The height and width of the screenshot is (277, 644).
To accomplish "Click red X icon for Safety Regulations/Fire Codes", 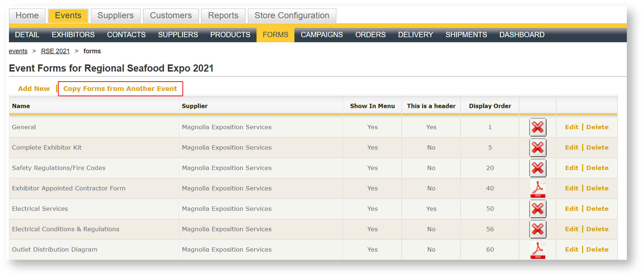I will click(x=537, y=168).
